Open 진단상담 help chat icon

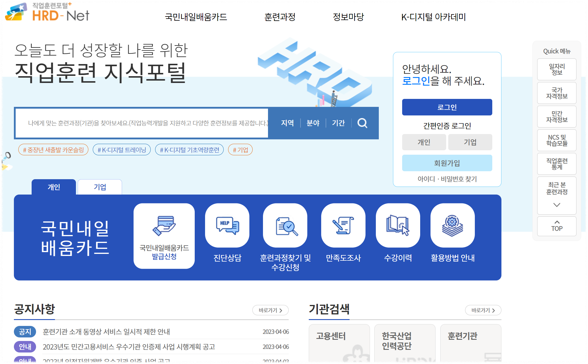click(x=227, y=226)
